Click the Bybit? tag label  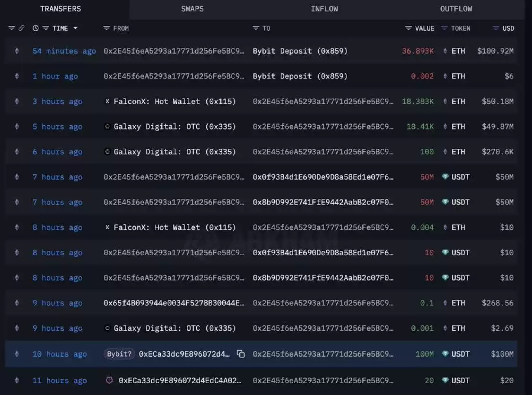point(119,354)
